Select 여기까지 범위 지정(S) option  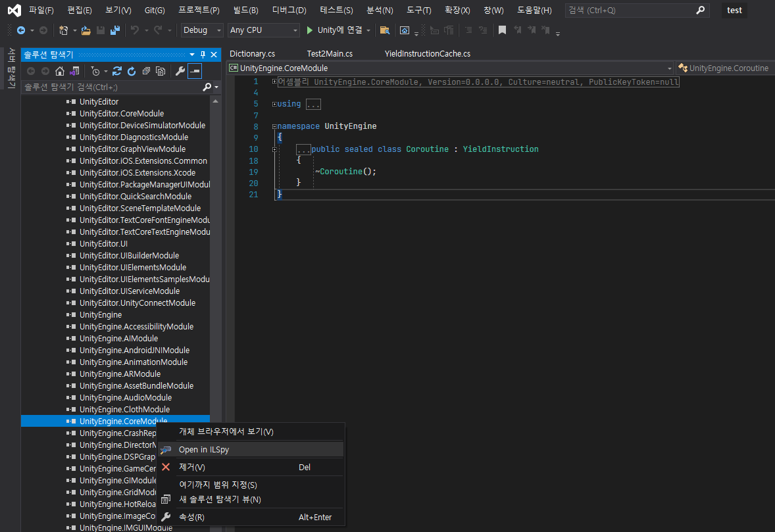pos(251,485)
